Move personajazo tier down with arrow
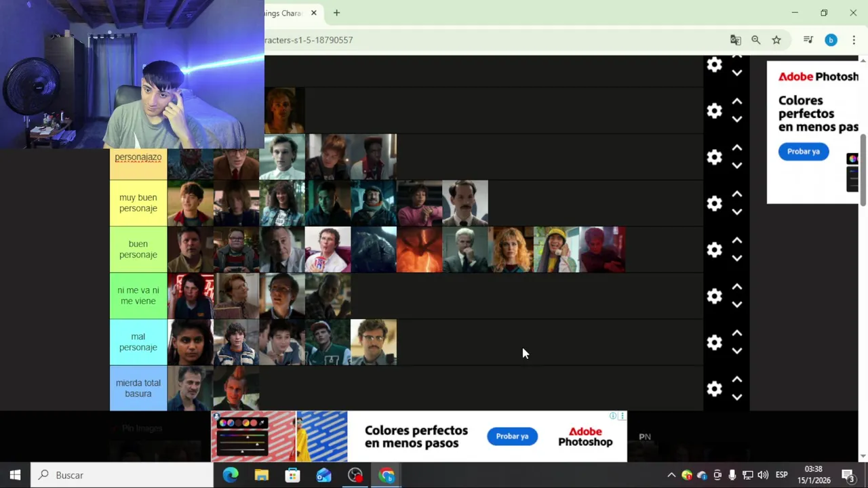Image resolution: width=868 pixels, height=488 pixels. coord(737,165)
